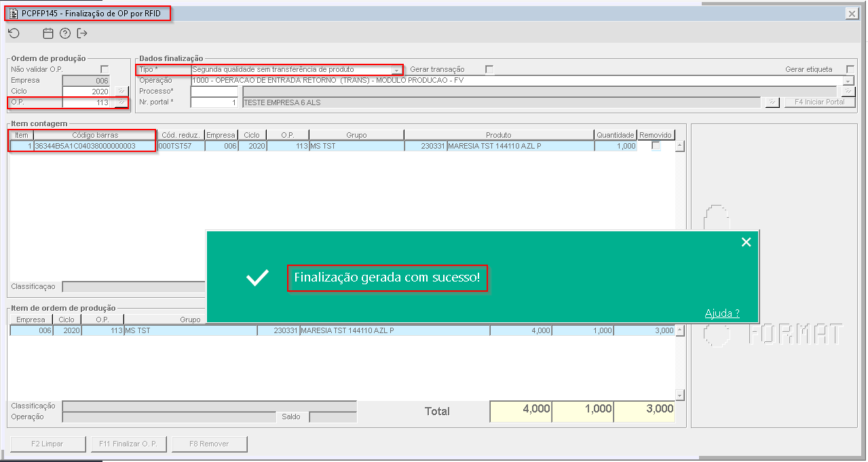
Task: Click the F11 Finalizar O. P. button
Action: 128,444
